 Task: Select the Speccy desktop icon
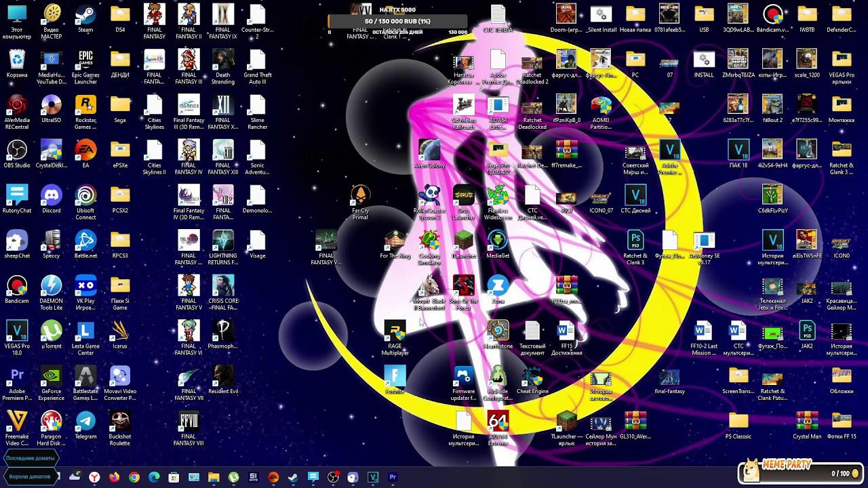click(x=52, y=244)
